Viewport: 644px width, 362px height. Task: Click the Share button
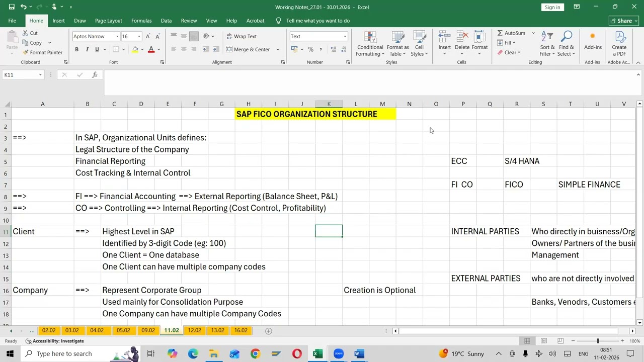pyautogui.click(x=624, y=21)
